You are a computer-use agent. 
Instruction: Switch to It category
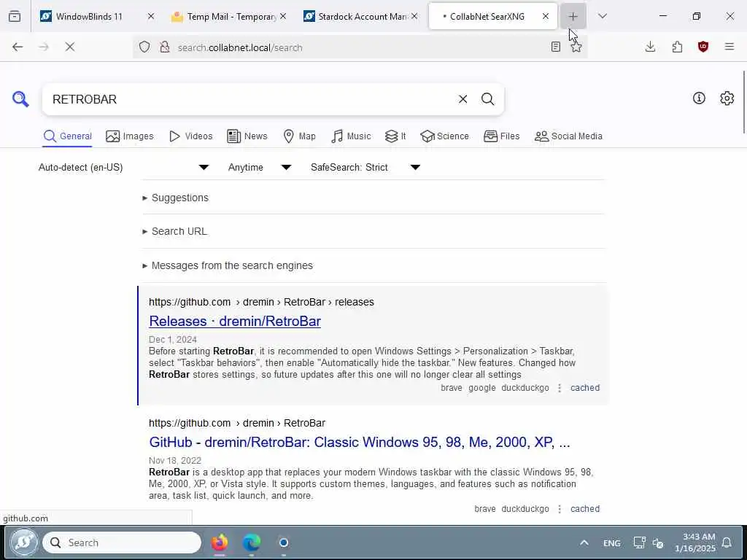coord(395,136)
